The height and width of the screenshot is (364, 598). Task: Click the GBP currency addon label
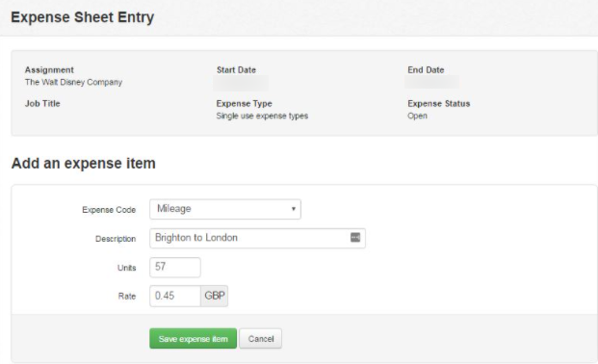(215, 296)
